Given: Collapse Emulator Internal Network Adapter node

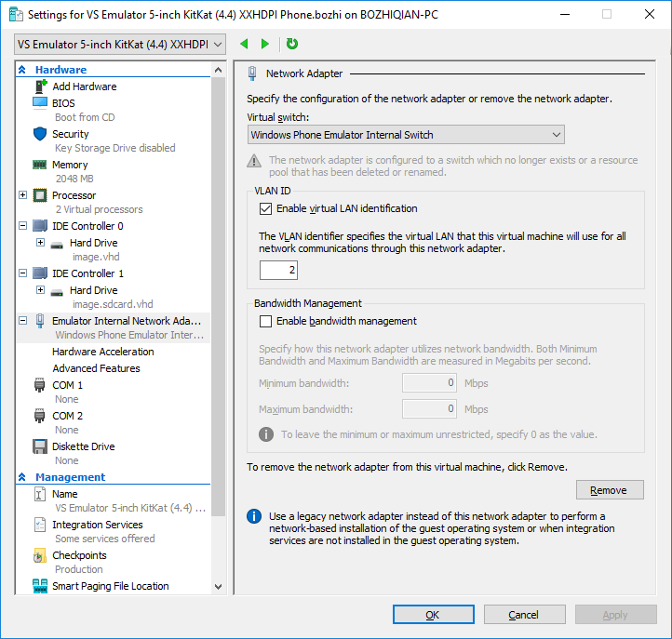Looking at the screenshot, I should point(23,320).
